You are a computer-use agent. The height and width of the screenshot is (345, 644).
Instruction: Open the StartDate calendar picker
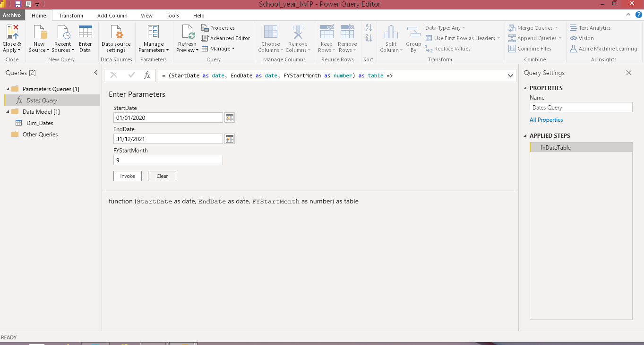click(x=230, y=118)
